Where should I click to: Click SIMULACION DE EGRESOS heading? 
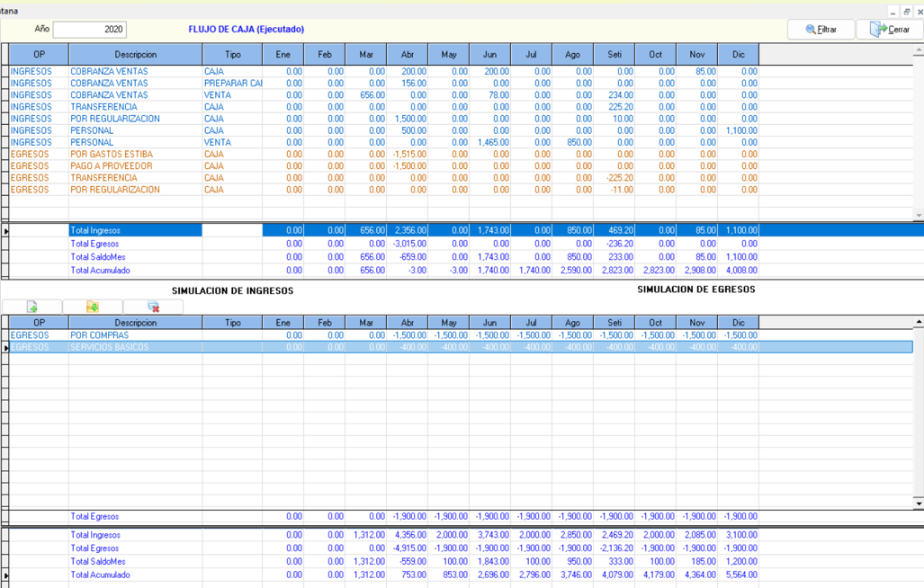[696, 290]
